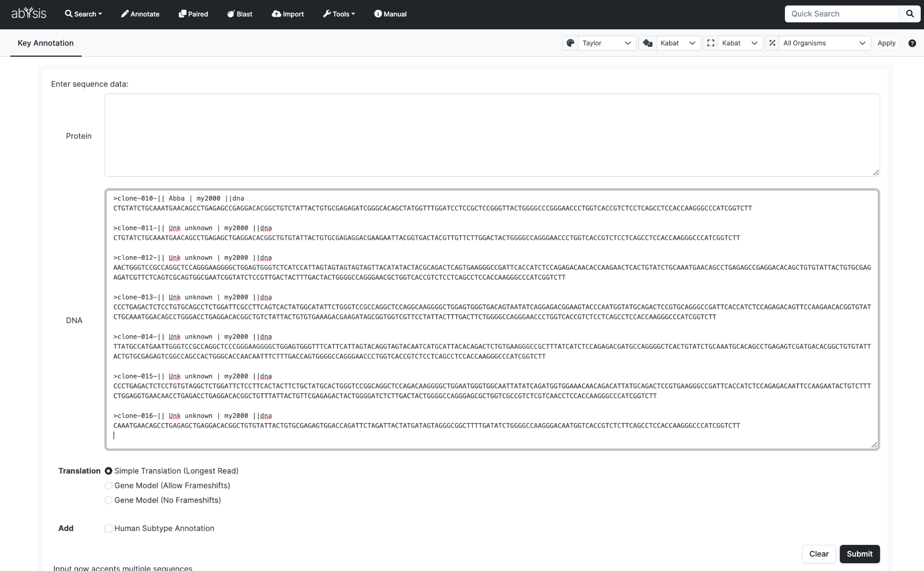Select Gene Model (No Frameshifts) option

click(108, 500)
